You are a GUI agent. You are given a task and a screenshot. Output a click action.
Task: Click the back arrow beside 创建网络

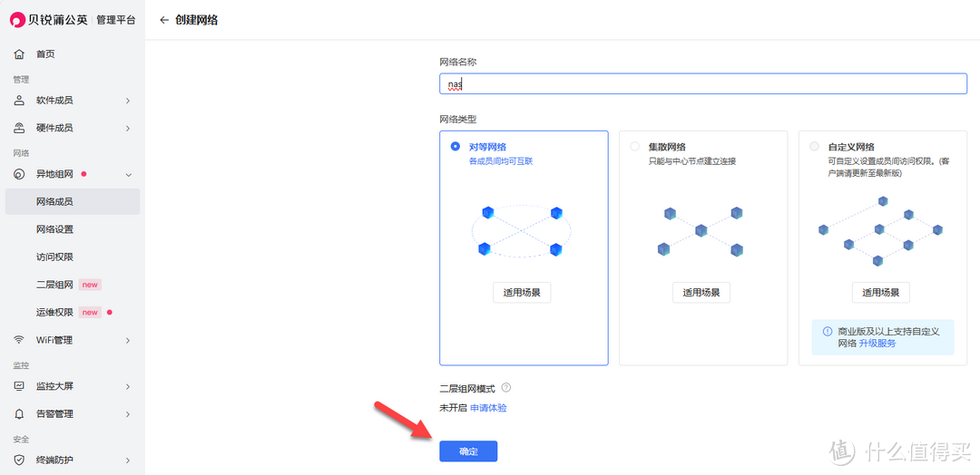(164, 20)
